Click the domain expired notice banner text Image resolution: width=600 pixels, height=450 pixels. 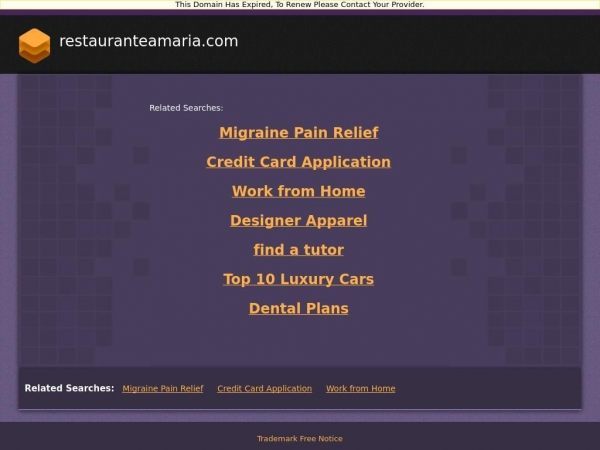[300, 5]
